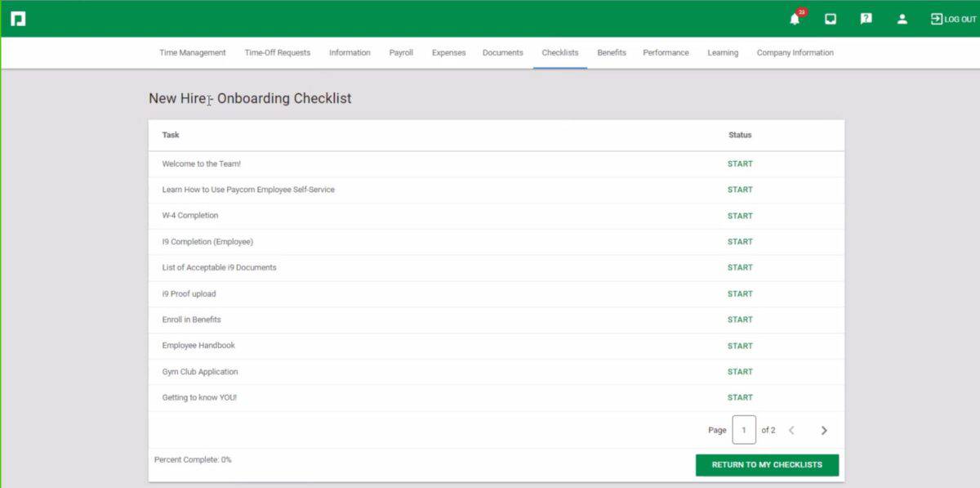Start the Enroll in Benefits task
Image resolution: width=980 pixels, height=488 pixels.
740,320
